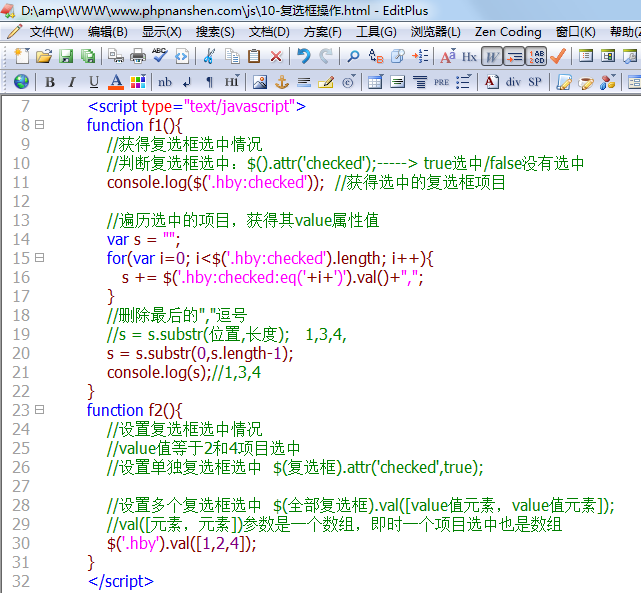The height and width of the screenshot is (593, 641).
Task: Click code line $('.hby').val([1,2,4]);
Action: (x=182, y=543)
